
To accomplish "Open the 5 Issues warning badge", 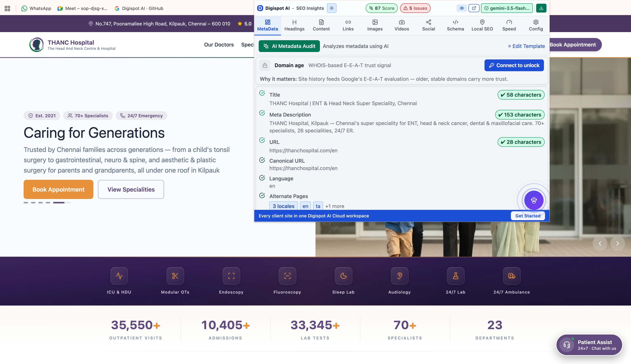I will click(415, 8).
